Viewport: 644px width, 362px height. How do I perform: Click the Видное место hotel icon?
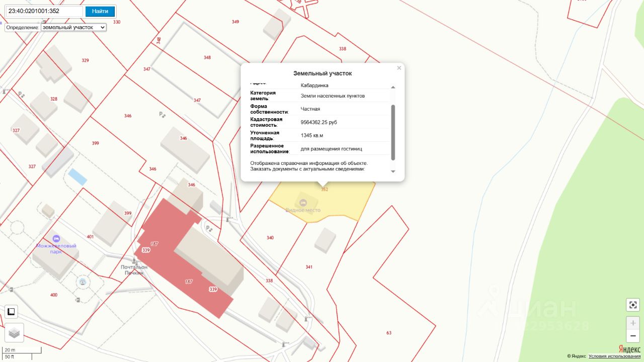(x=302, y=203)
